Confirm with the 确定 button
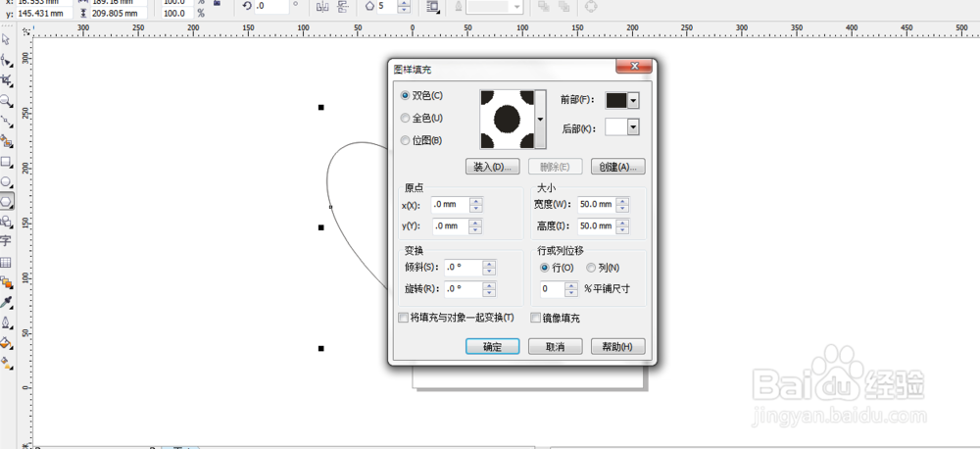This screenshot has width=980, height=449. click(x=493, y=346)
